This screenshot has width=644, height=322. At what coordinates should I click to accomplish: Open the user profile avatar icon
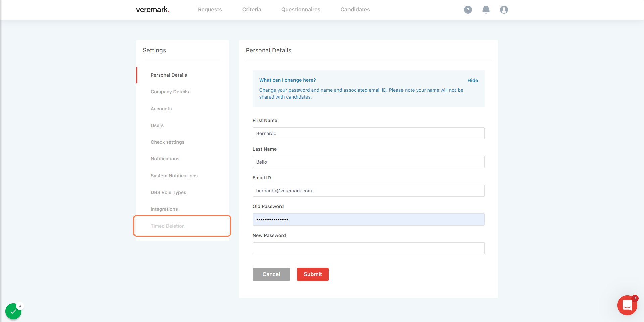tap(504, 10)
